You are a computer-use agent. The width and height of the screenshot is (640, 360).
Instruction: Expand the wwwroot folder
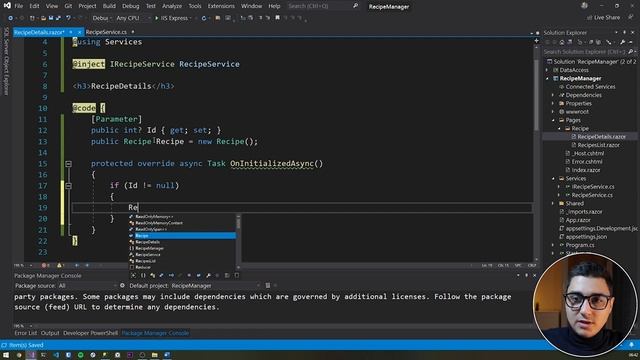553,112
